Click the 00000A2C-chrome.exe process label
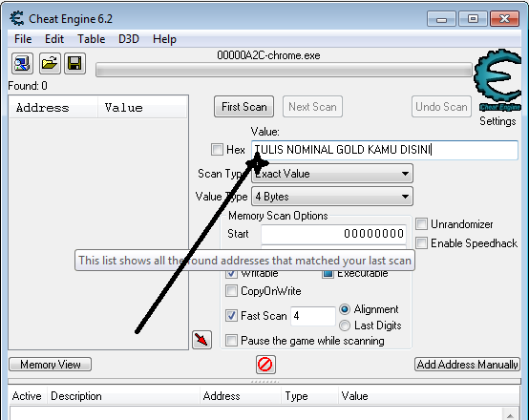Image resolution: width=529 pixels, height=420 pixels. (268, 55)
